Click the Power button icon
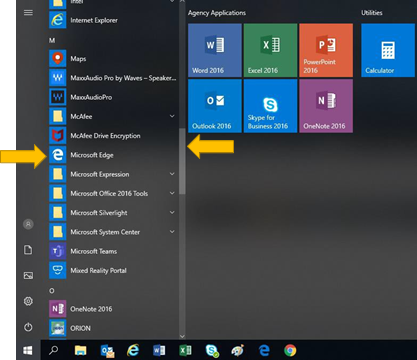The width and height of the screenshot is (417, 360). pos(28,327)
